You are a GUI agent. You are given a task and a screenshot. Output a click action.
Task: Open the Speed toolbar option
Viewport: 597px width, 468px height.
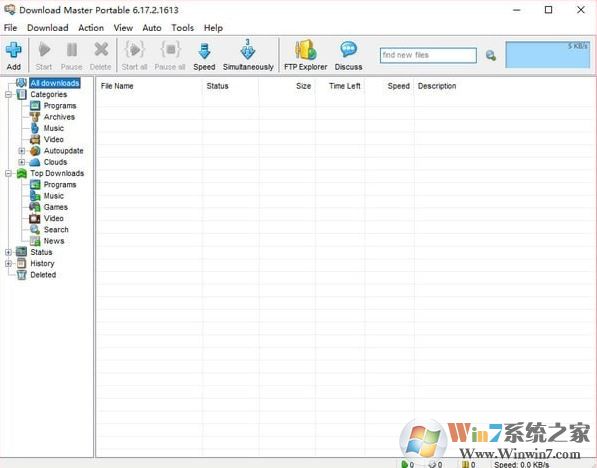[x=204, y=56]
